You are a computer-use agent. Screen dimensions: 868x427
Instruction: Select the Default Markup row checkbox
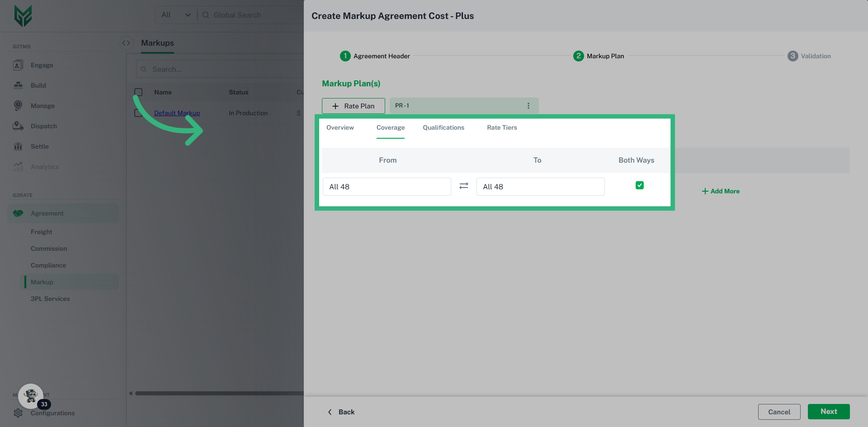(x=138, y=113)
